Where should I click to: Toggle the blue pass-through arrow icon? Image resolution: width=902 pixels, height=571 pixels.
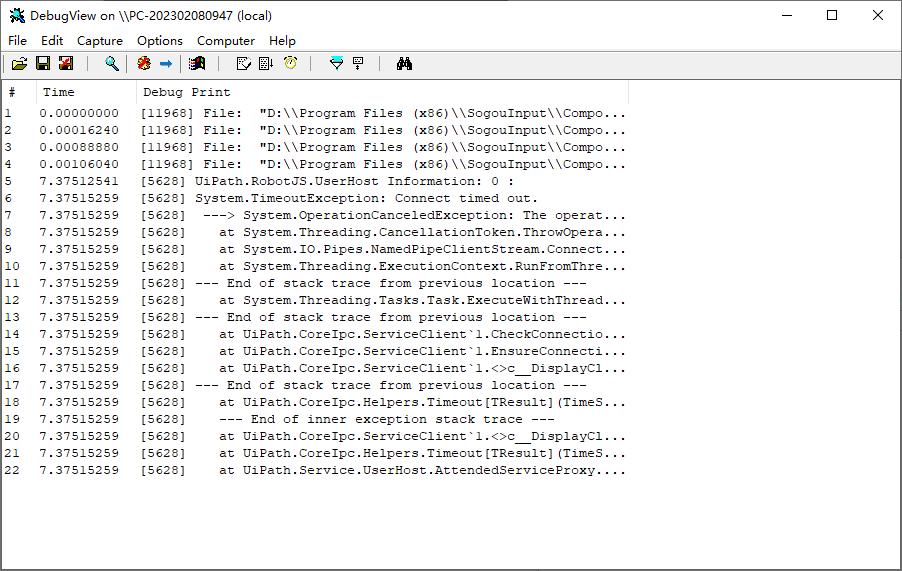[166, 64]
